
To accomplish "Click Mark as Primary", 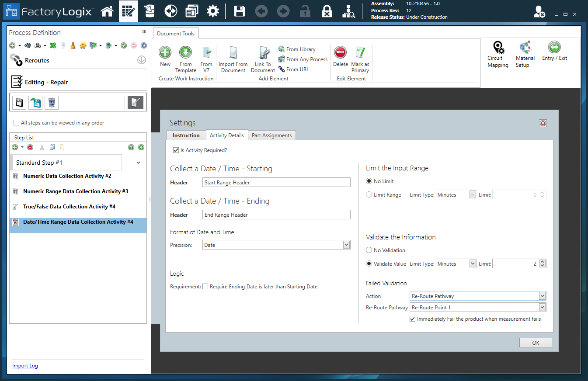I will click(360, 59).
